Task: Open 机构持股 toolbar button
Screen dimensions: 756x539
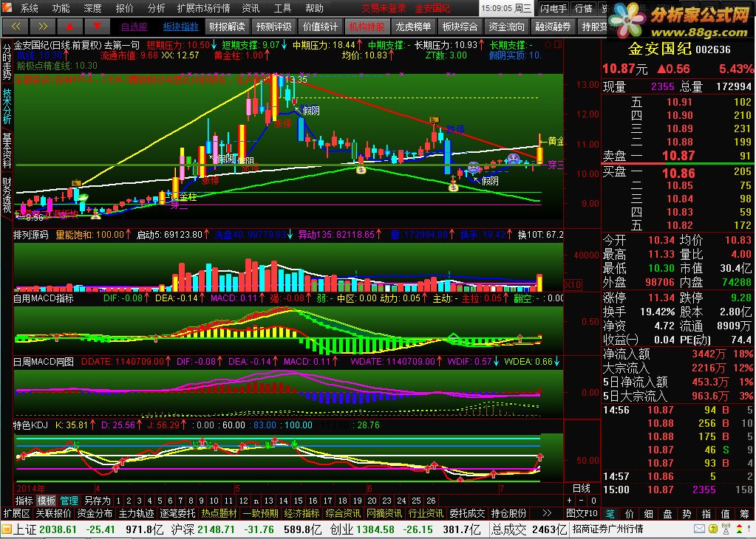Action: (x=367, y=27)
